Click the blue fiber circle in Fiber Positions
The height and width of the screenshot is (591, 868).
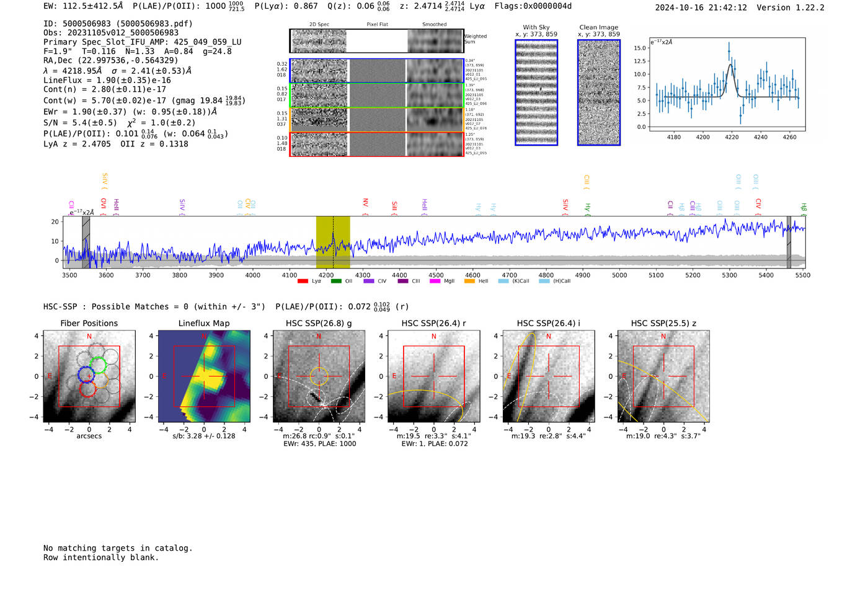coord(86,374)
